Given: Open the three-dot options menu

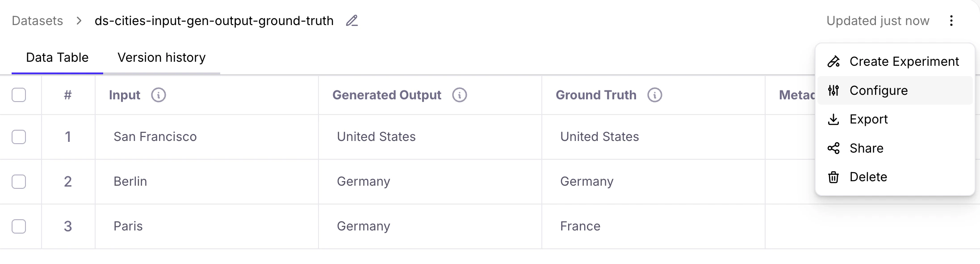Looking at the screenshot, I should [x=951, y=21].
